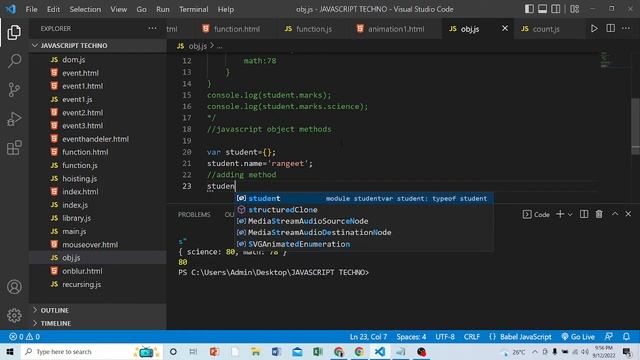Viewport: 640px width, 360px height.
Task: Open editor More Actions ellipsis
Action: (x=626, y=29)
